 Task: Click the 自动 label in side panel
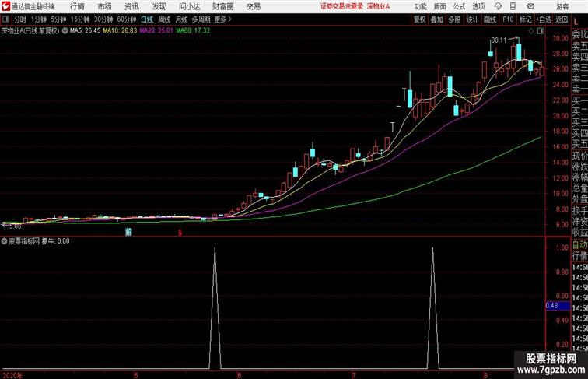point(579,245)
